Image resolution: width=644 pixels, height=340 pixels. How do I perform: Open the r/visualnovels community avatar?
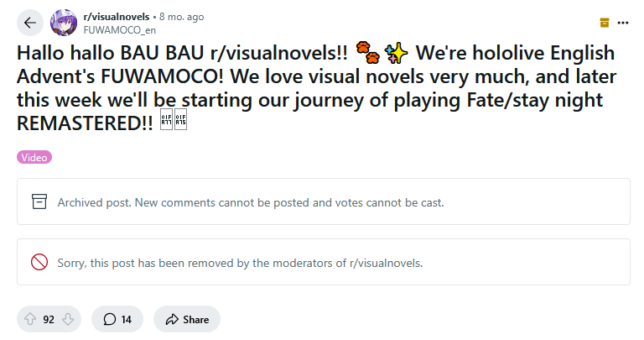point(65,23)
